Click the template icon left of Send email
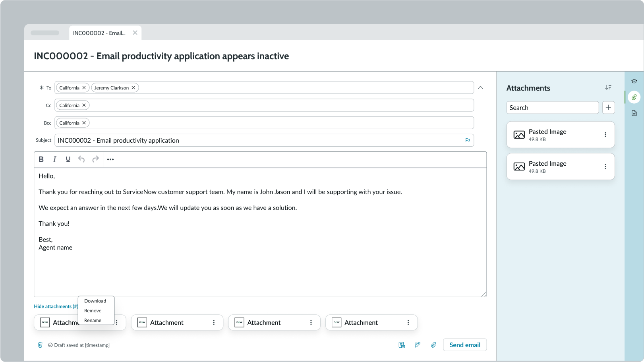The width and height of the screenshot is (644, 362). [402, 345]
